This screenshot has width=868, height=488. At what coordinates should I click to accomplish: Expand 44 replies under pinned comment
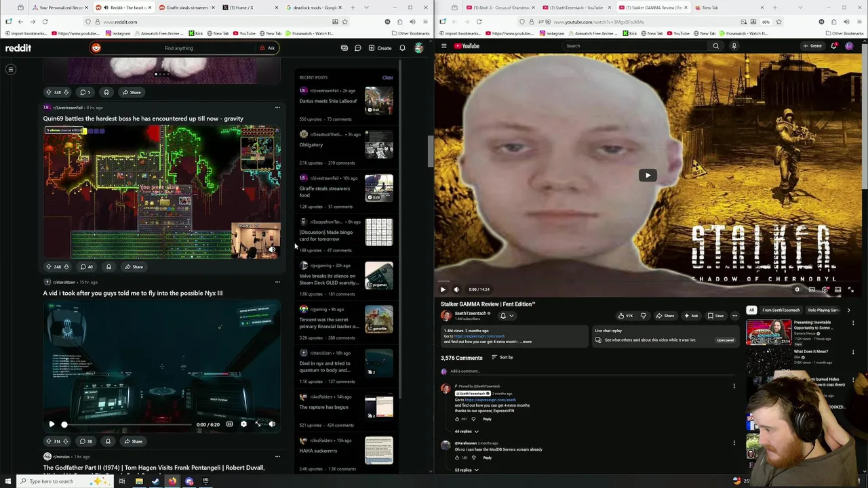tap(467, 431)
